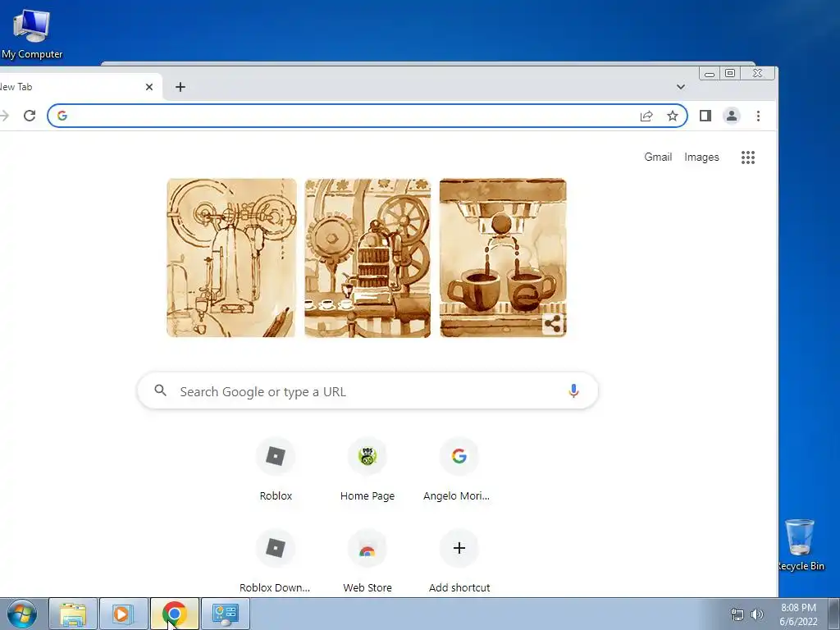Maximize the Chrome window
Image resolution: width=840 pixels, height=630 pixels.
click(729, 73)
